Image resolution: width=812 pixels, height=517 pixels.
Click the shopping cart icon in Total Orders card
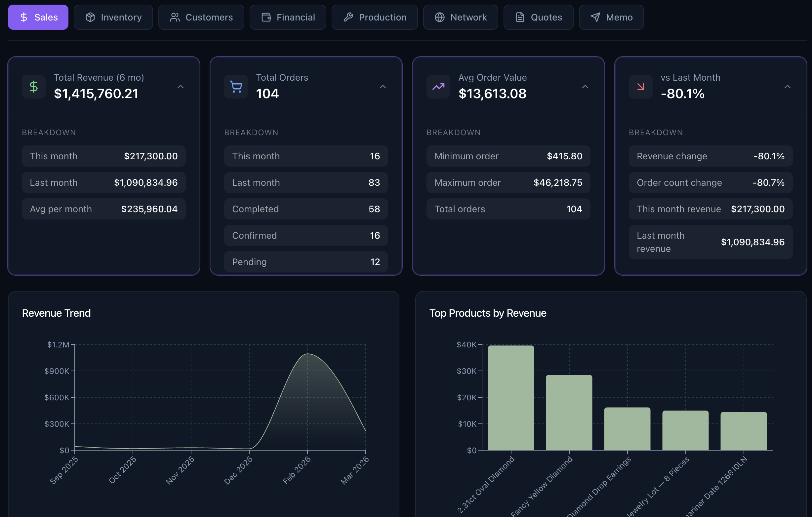click(x=236, y=87)
